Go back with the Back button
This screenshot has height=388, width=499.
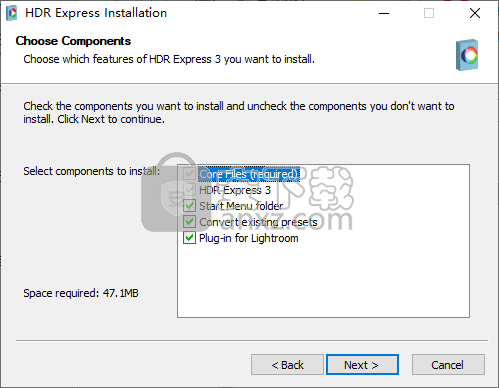pos(287,365)
